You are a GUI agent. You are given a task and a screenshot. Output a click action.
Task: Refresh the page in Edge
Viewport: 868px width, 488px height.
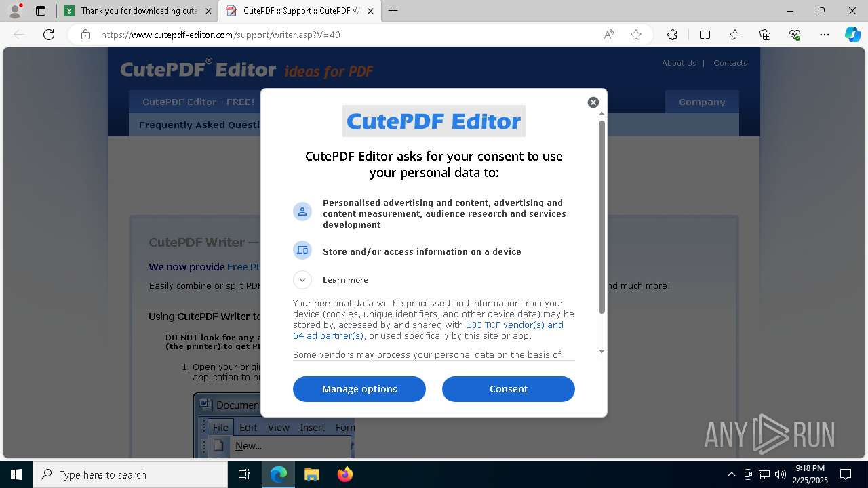pos(49,35)
